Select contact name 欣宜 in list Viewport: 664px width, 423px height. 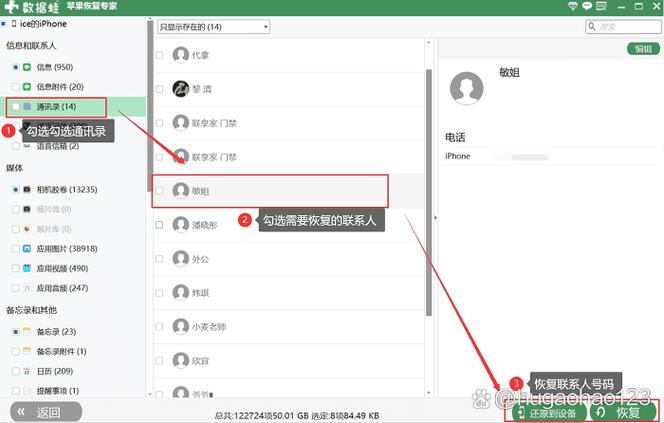200,361
